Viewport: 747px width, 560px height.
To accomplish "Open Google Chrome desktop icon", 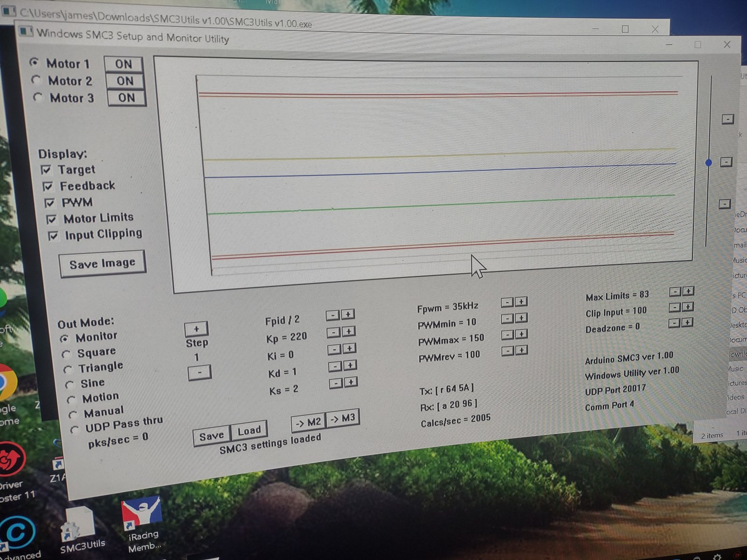I will pyautogui.click(x=7, y=394).
